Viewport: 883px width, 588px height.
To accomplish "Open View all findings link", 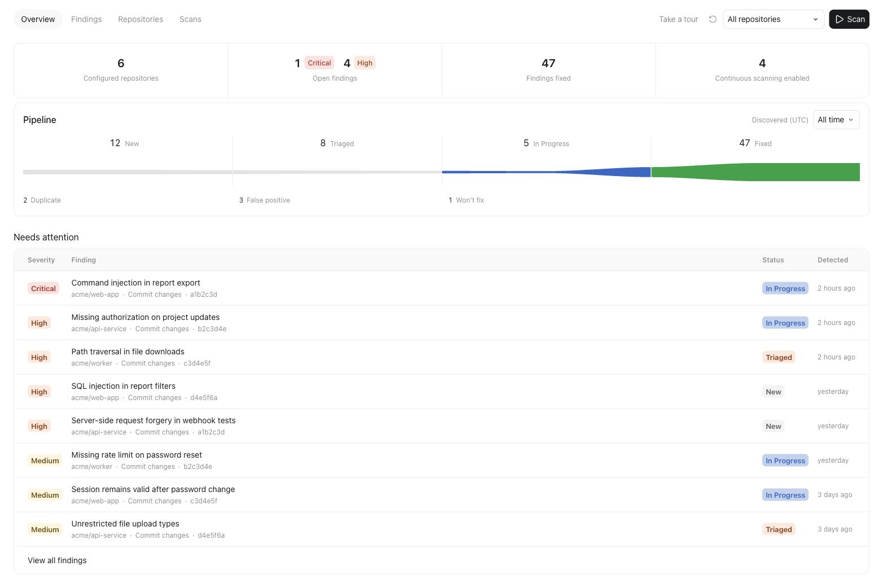I will (57, 560).
